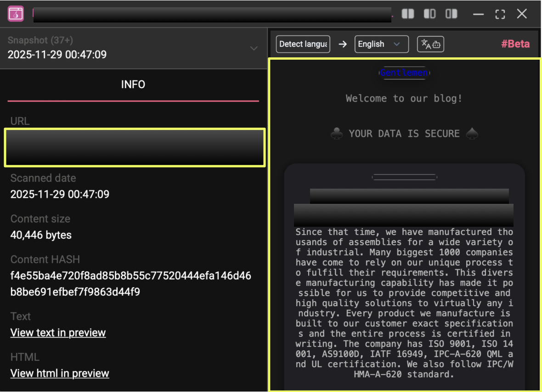Open the Gentlemen link in the preview
Screen dimensions: 542x392
(404, 73)
